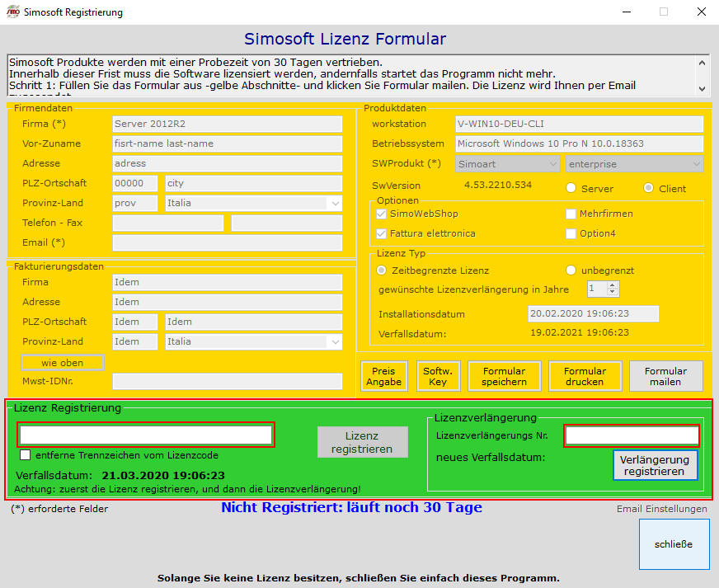Viewport: 719px width, 588px height.
Task: Tick entferne Trennzeichen vom Lizenzcode checkbox
Action: click(x=26, y=454)
